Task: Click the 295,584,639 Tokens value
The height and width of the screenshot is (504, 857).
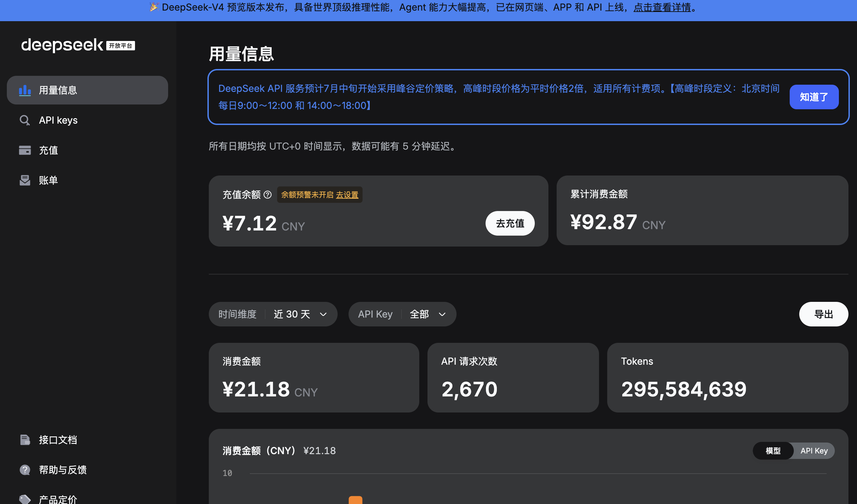Action: tap(684, 390)
